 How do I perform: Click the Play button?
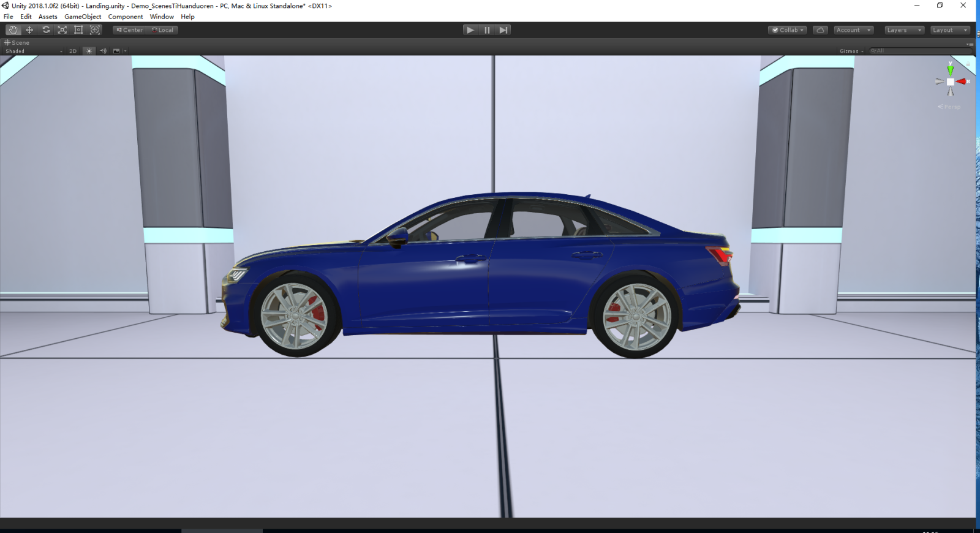point(470,30)
